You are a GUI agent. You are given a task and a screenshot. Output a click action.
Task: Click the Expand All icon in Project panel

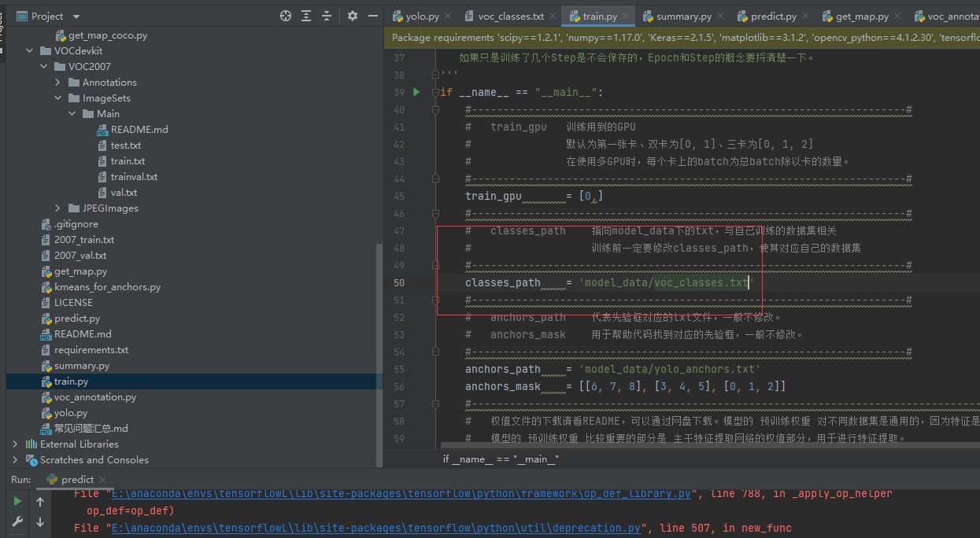pos(306,16)
